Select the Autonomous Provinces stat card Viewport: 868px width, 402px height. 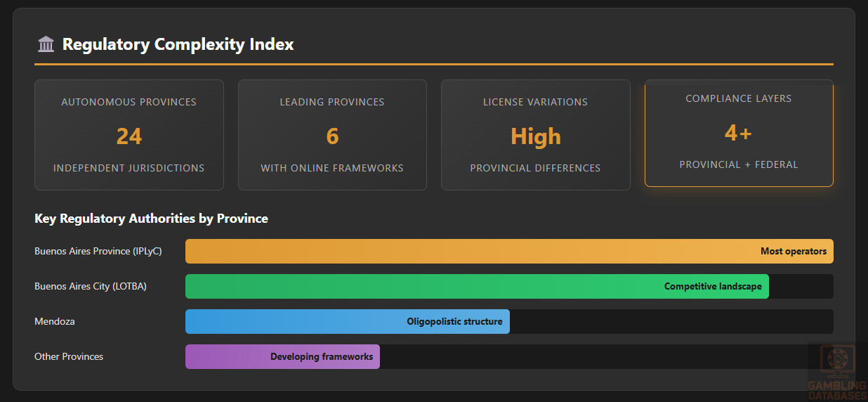pos(129,135)
